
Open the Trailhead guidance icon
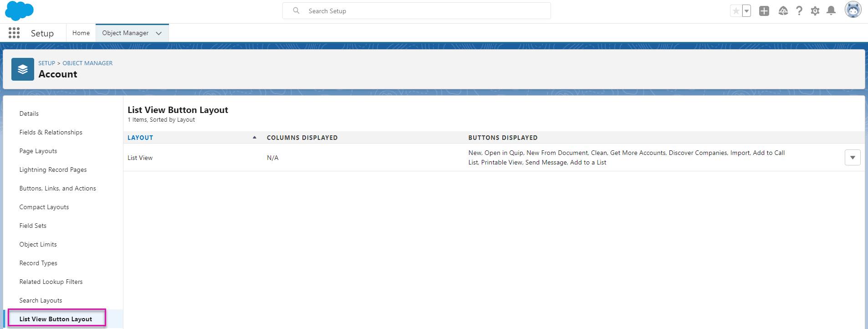tap(783, 11)
